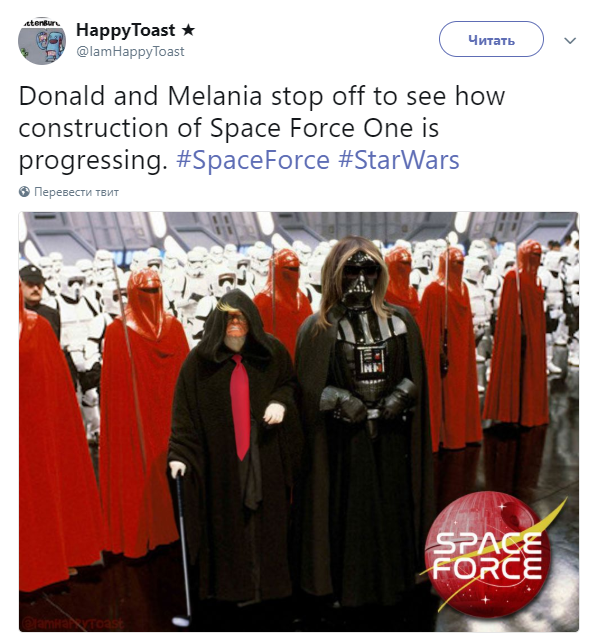Open the #SpaceForce hashtag
Screen dimensions: 606x642
pos(253,160)
